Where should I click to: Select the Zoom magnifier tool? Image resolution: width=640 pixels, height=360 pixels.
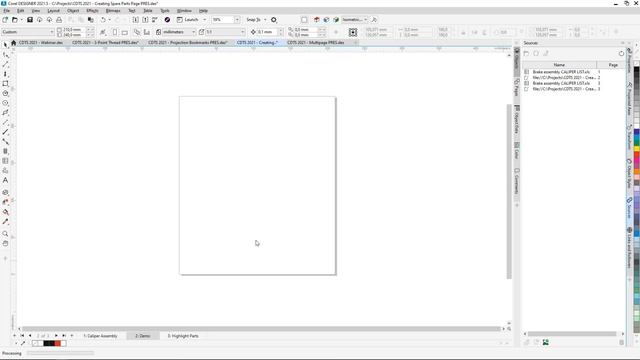click(5, 234)
